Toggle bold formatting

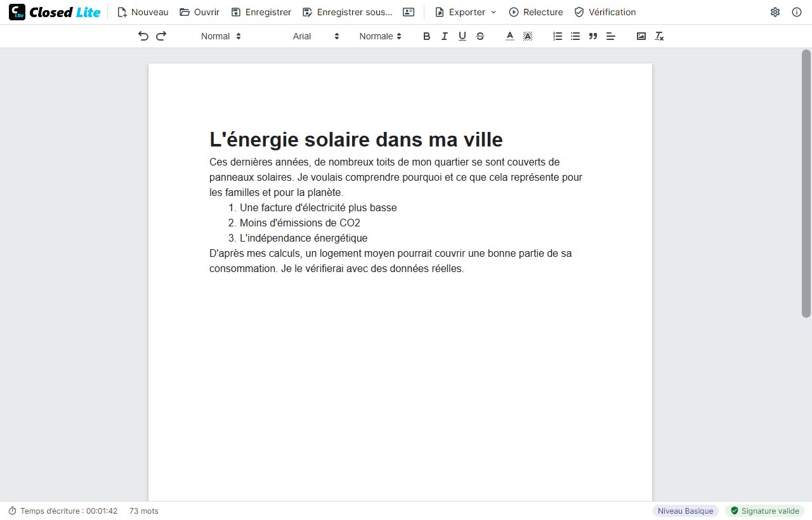[427, 36]
